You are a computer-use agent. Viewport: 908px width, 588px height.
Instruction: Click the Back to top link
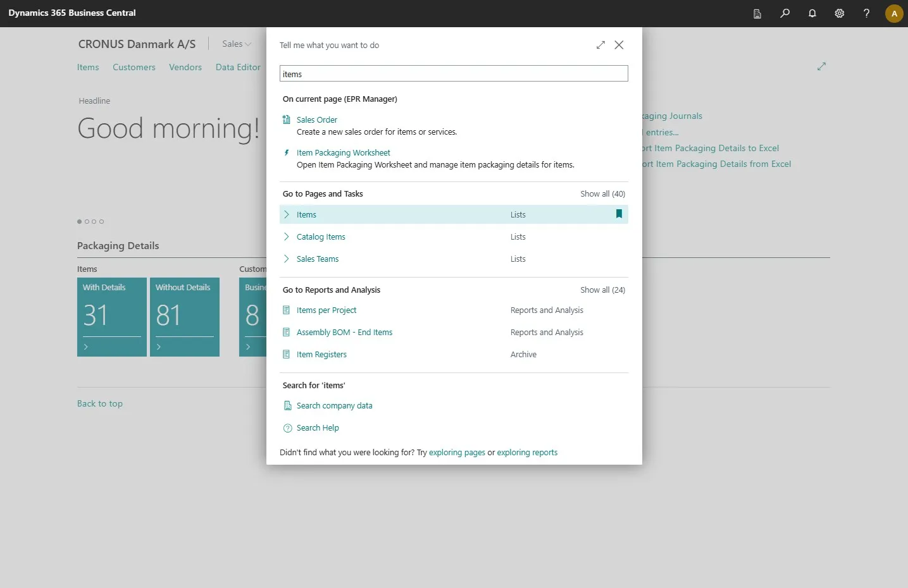tap(100, 404)
